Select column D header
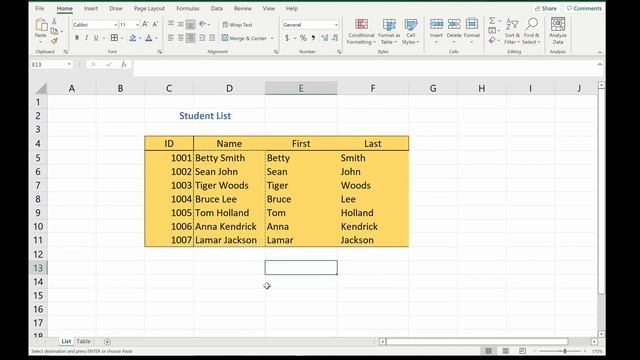 [x=229, y=88]
